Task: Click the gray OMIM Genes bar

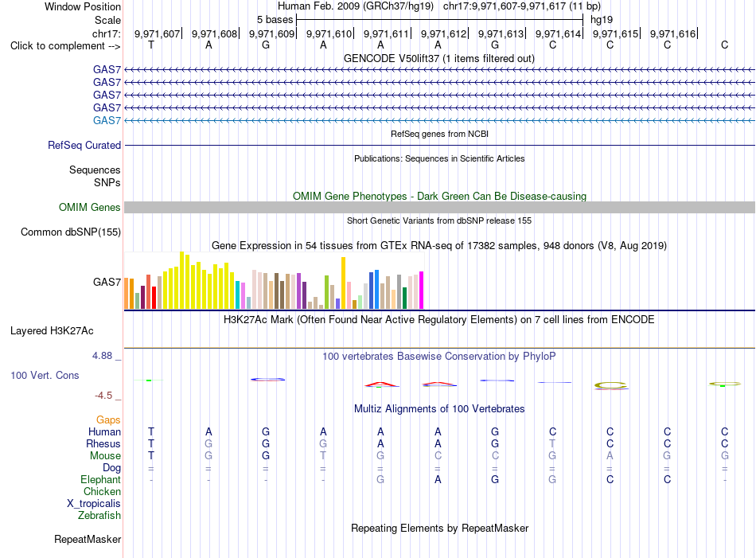Action: (440, 208)
